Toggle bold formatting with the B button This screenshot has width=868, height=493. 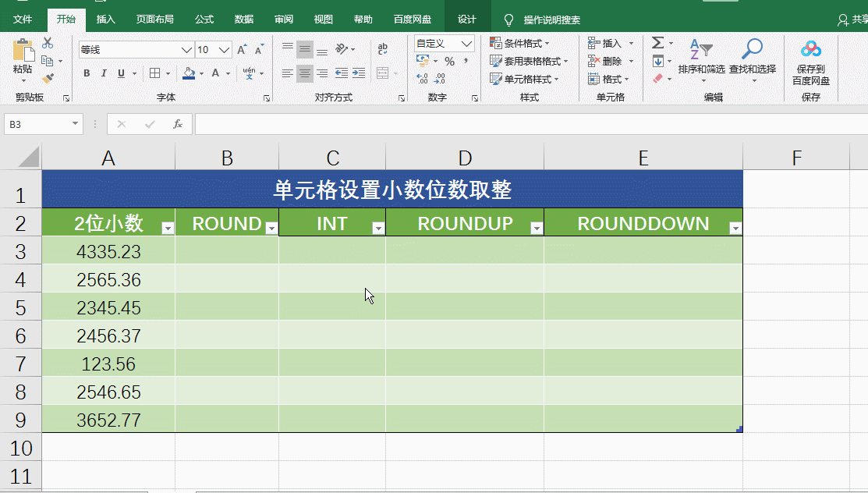pos(87,73)
